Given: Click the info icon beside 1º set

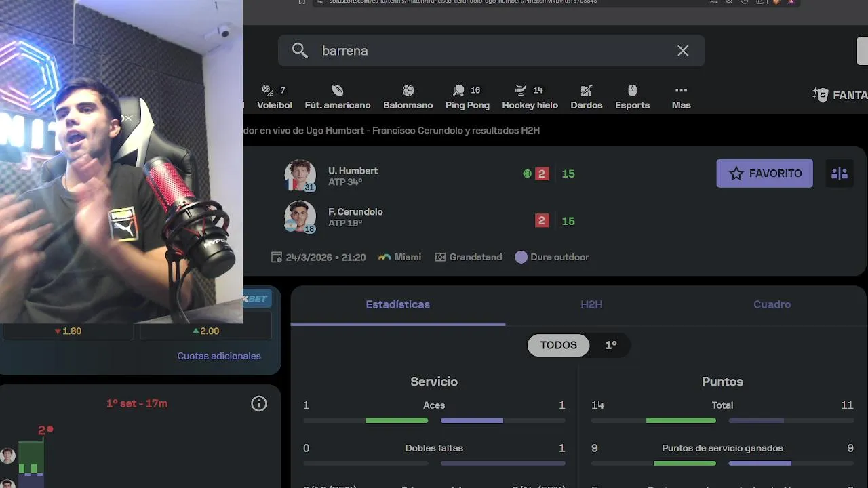Looking at the screenshot, I should [x=259, y=404].
